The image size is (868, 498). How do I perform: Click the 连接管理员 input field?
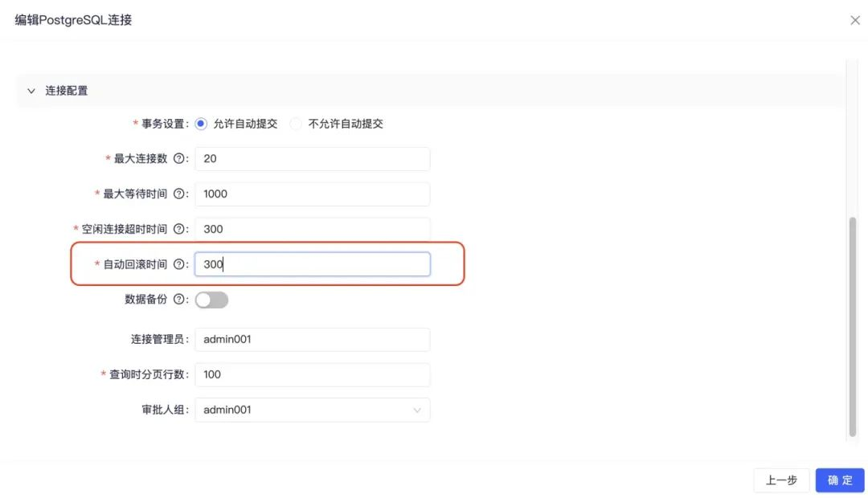pyautogui.click(x=312, y=339)
